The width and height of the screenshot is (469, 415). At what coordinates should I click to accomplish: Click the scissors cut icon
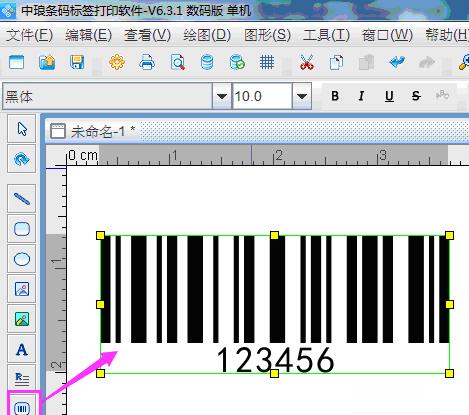point(306,62)
